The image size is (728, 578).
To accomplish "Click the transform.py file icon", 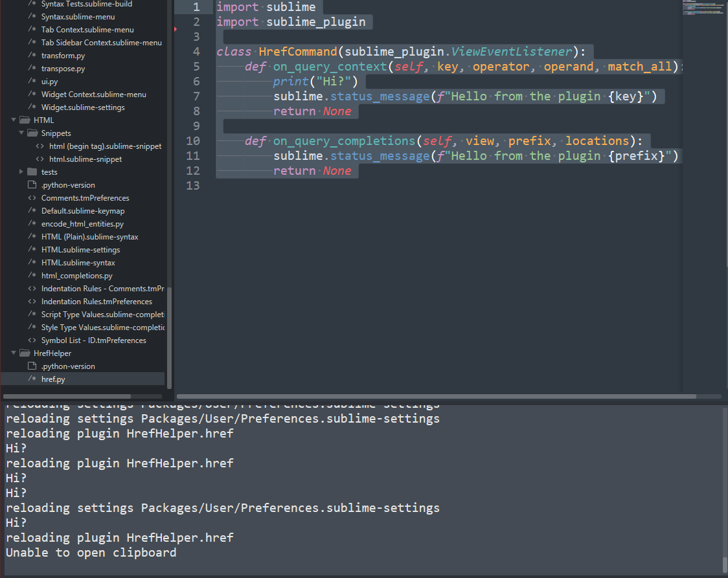I will 32,55.
